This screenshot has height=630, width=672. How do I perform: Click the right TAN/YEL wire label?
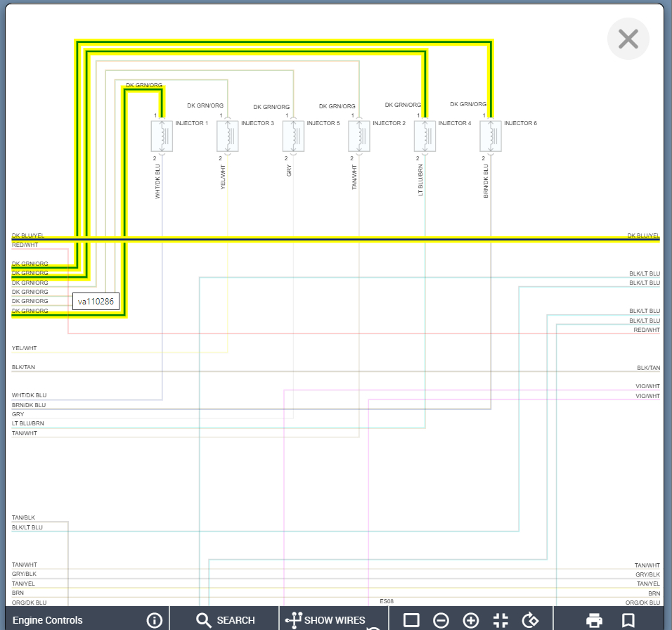tap(648, 584)
